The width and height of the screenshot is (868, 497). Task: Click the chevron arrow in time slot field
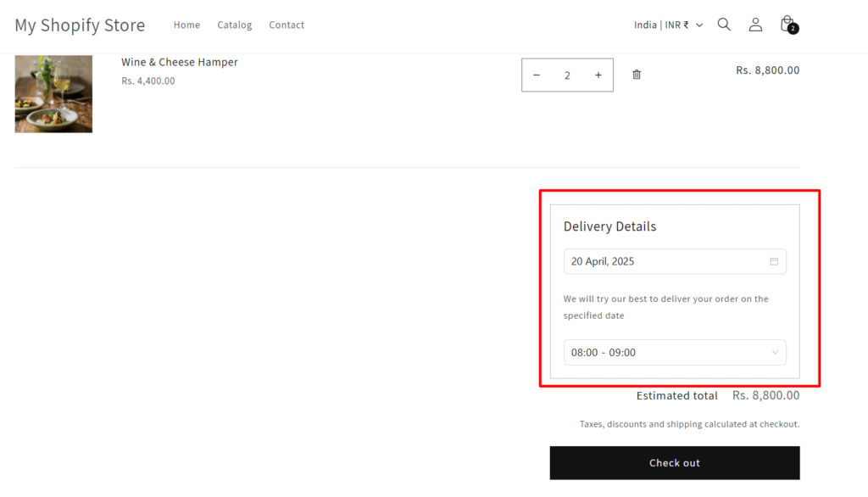(x=775, y=353)
